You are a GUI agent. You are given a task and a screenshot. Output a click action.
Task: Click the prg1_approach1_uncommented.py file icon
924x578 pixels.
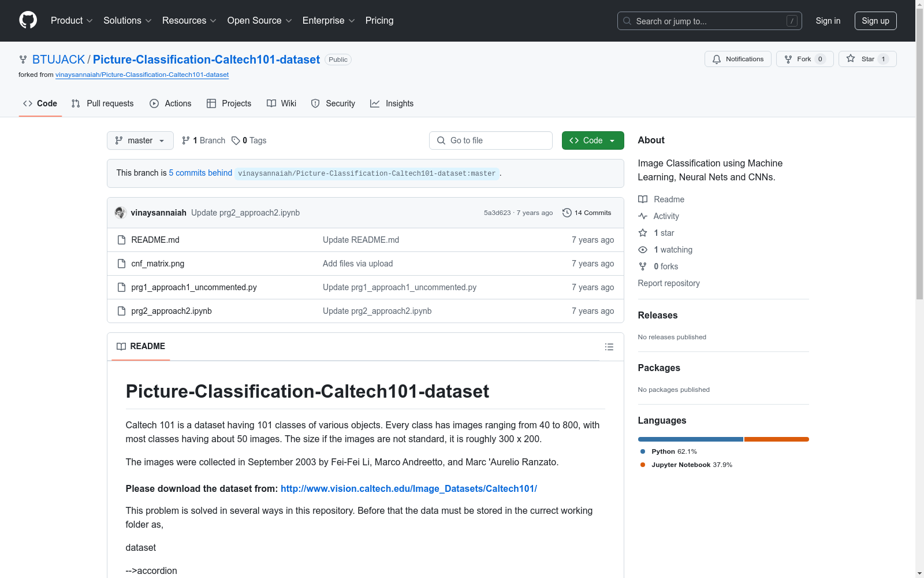point(121,287)
